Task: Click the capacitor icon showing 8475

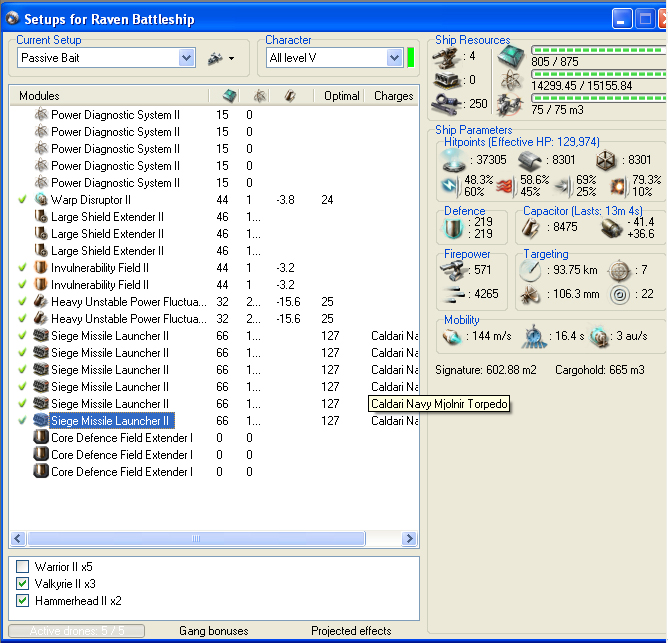Action: click(x=530, y=228)
